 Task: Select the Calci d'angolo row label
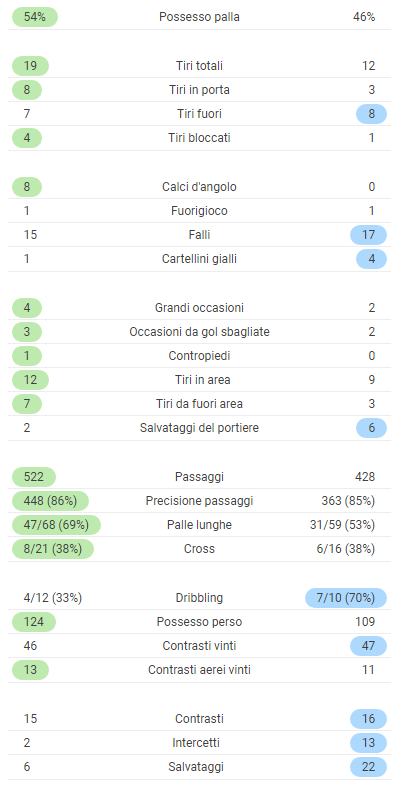[199, 187]
